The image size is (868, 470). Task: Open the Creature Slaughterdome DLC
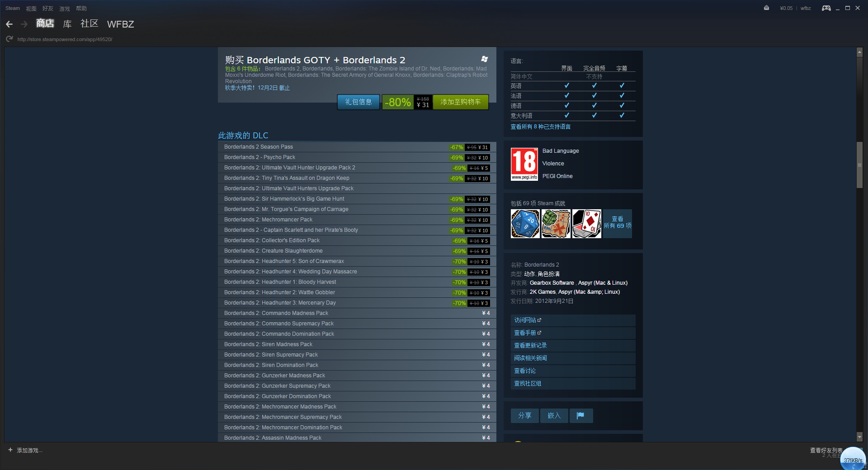(x=357, y=251)
